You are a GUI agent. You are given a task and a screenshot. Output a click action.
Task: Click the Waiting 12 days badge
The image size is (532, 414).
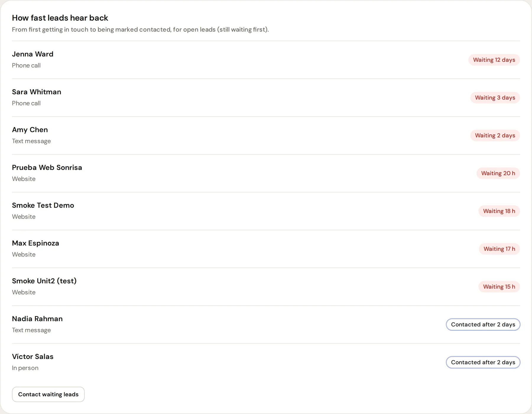click(x=494, y=60)
